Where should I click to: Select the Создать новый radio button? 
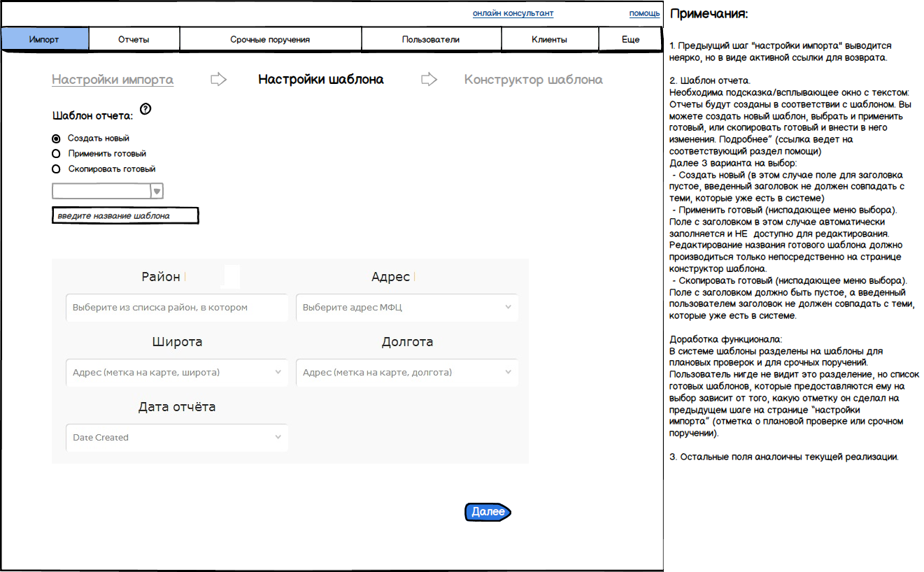click(56, 138)
